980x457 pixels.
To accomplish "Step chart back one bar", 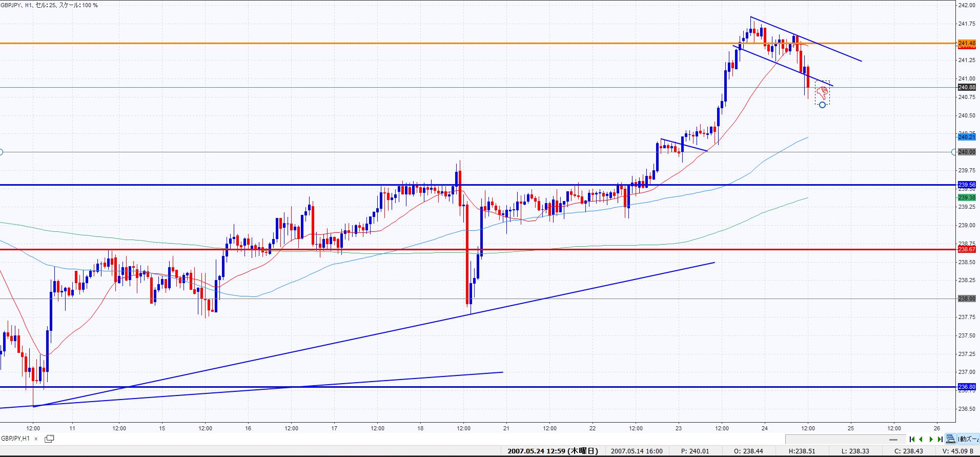I will click(x=921, y=439).
